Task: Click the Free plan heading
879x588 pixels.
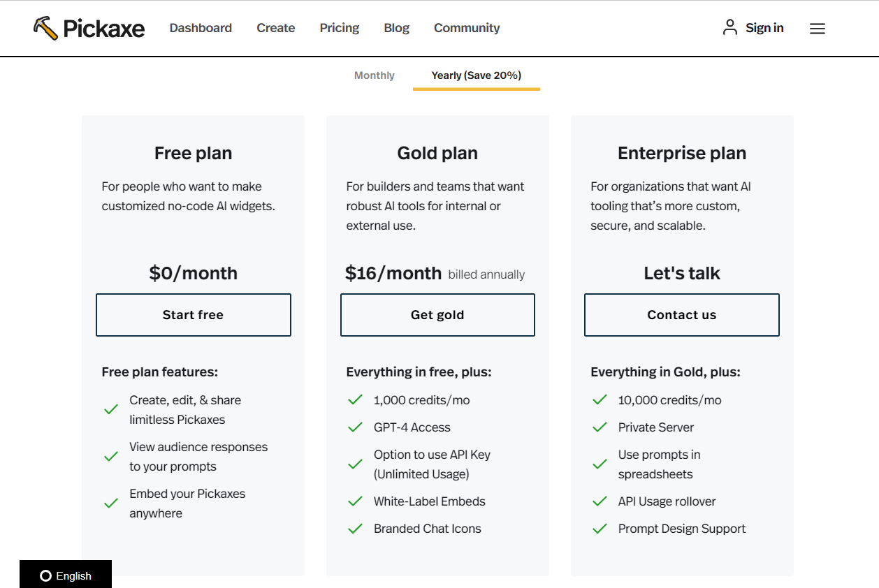Action: point(194,153)
